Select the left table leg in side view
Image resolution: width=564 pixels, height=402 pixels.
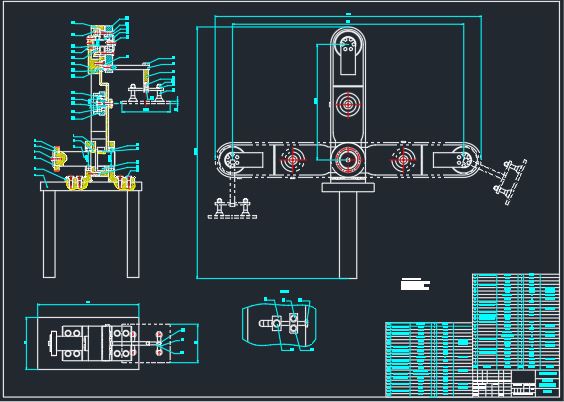point(49,234)
